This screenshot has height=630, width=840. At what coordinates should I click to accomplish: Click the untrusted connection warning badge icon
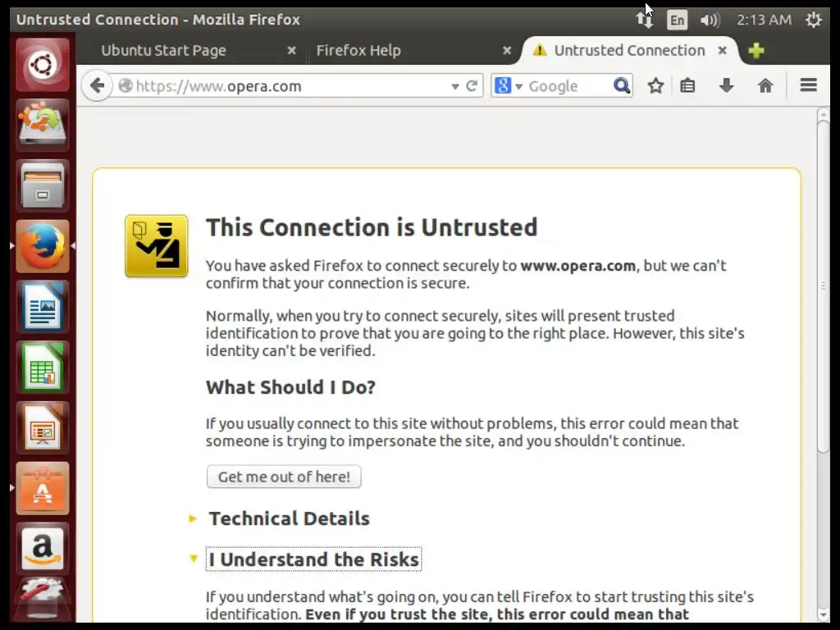click(157, 246)
